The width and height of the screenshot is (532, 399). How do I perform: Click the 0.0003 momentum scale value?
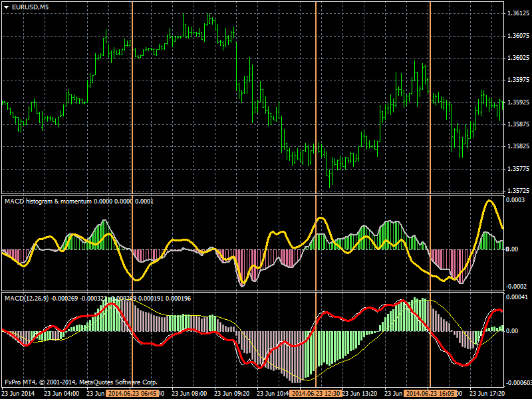click(515, 200)
